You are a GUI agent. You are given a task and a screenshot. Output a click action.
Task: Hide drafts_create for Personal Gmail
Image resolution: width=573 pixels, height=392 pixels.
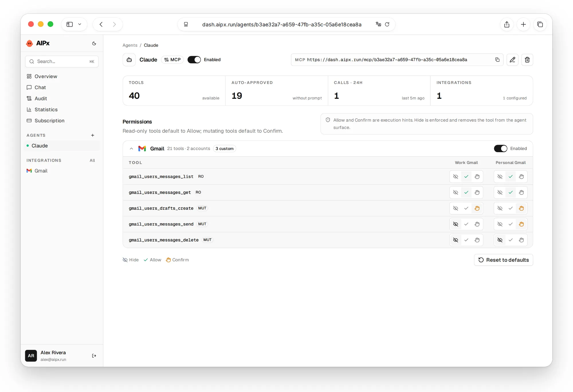click(500, 208)
